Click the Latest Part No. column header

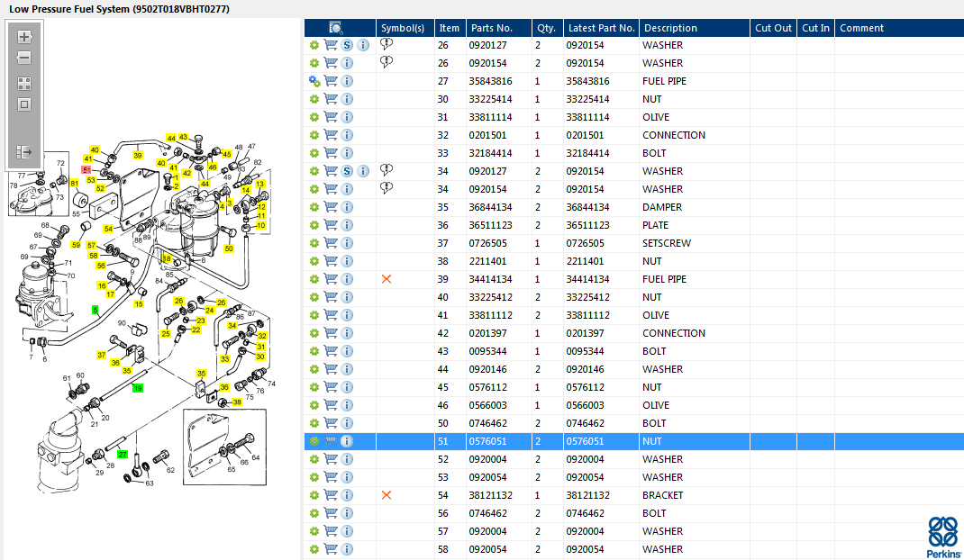[601, 28]
